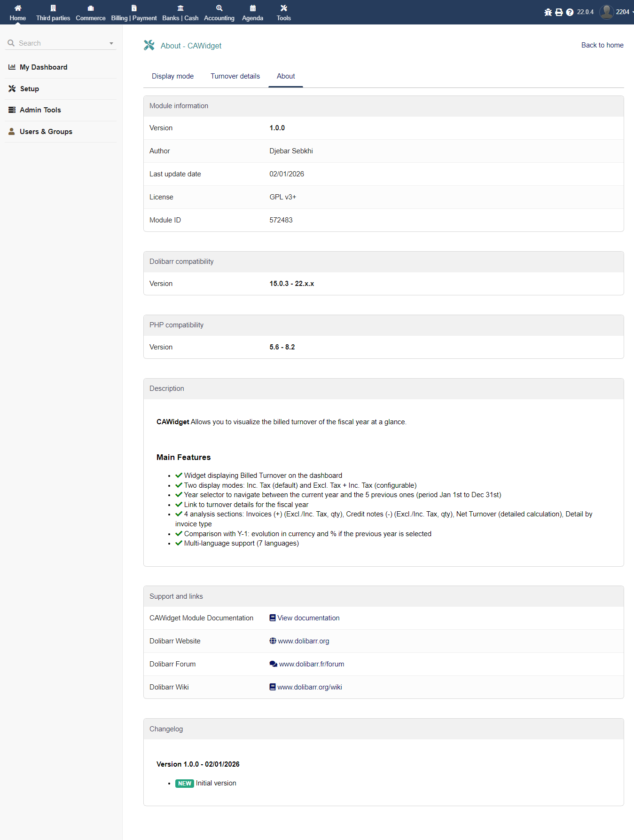Switch to Display mode tab

coord(172,76)
